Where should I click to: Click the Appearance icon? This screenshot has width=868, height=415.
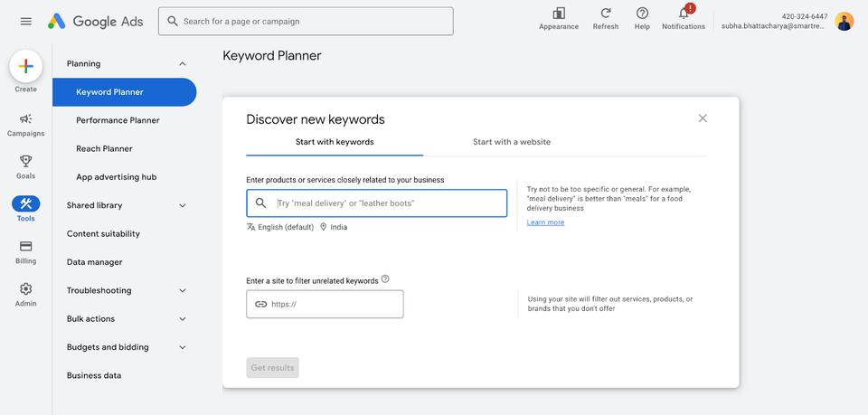coord(559,14)
